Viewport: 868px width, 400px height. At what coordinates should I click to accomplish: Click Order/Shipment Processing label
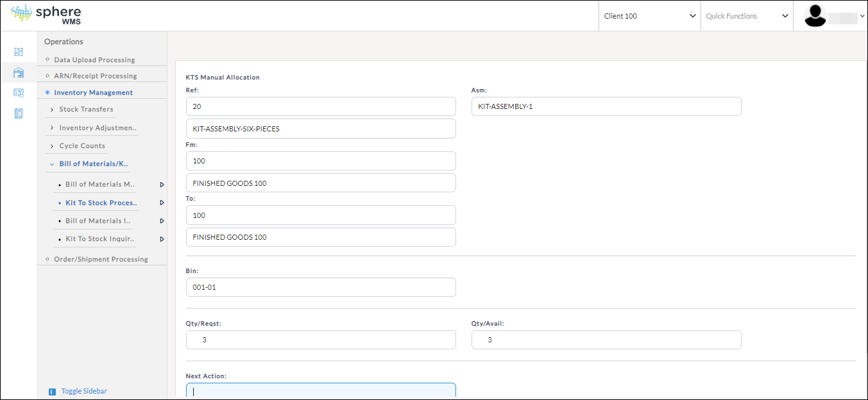tap(101, 259)
